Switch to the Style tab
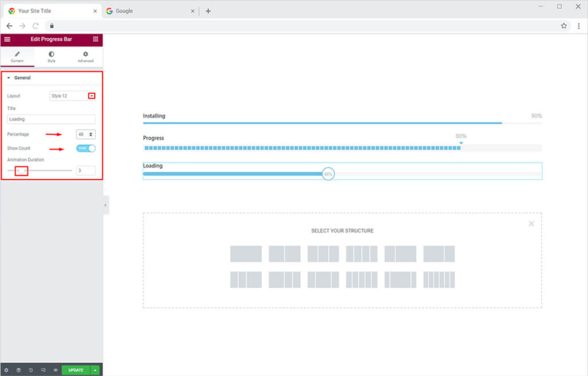Image resolution: width=588 pixels, height=376 pixels. coord(51,56)
